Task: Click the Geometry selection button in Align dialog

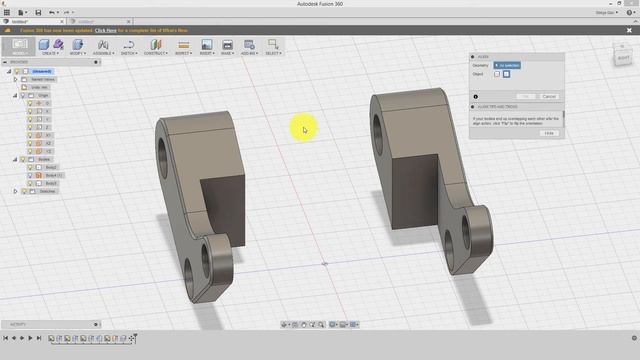Action: pos(507,65)
